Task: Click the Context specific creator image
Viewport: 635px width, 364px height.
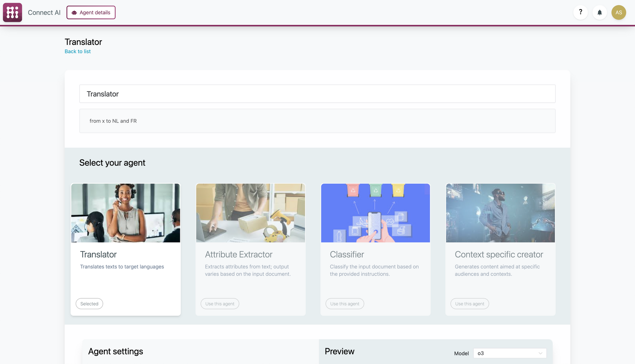Action: tap(500, 213)
